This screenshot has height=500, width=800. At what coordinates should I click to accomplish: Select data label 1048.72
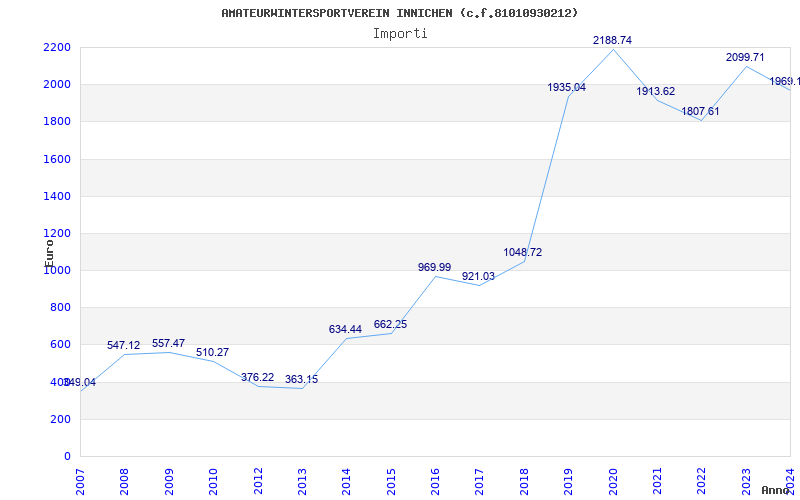(523, 253)
